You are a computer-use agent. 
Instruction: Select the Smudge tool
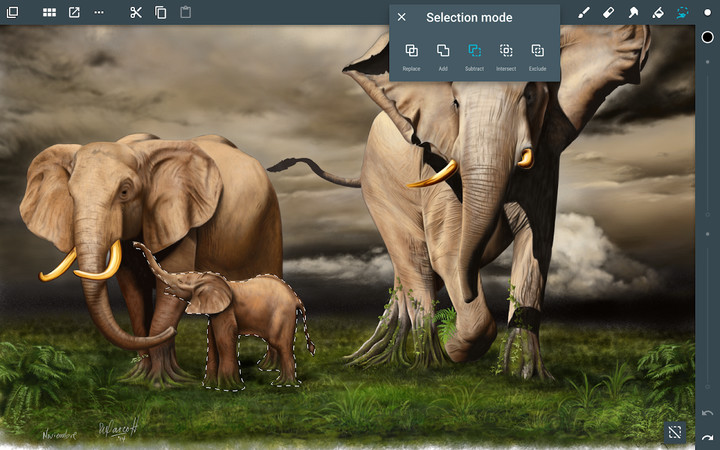point(633,13)
